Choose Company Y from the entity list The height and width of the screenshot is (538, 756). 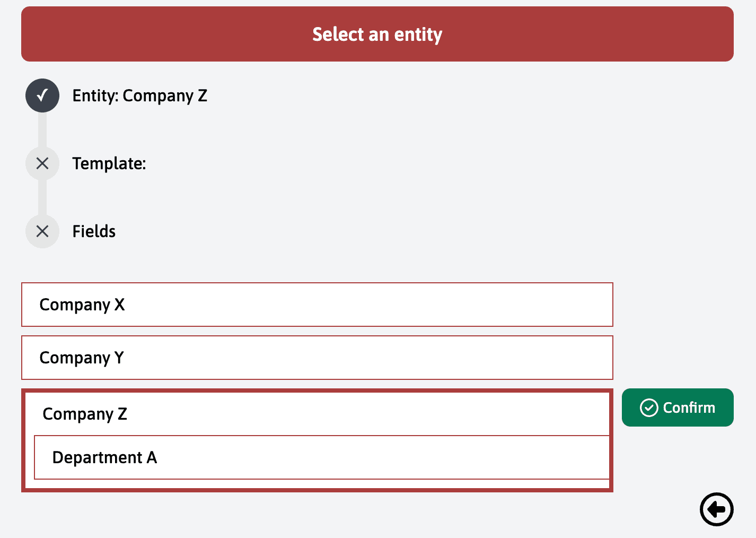pyautogui.click(x=82, y=358)
